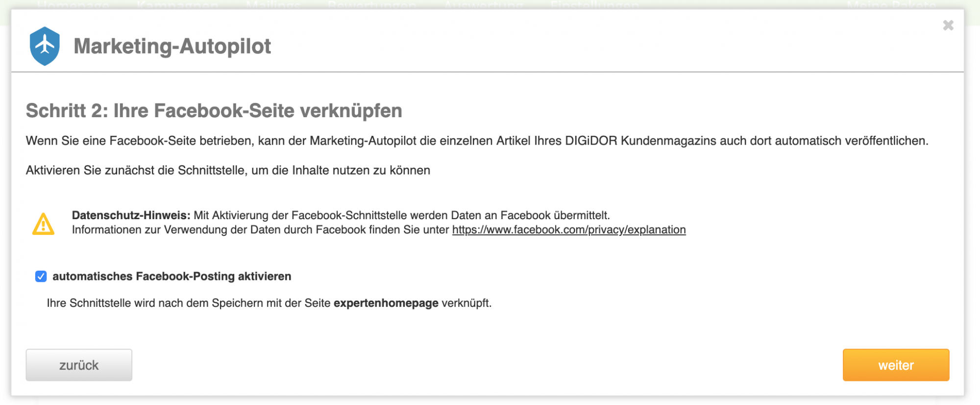Viewport: 980px width, 405px height.
Task: Open the Homepage menu item
Action: [73, 5]
